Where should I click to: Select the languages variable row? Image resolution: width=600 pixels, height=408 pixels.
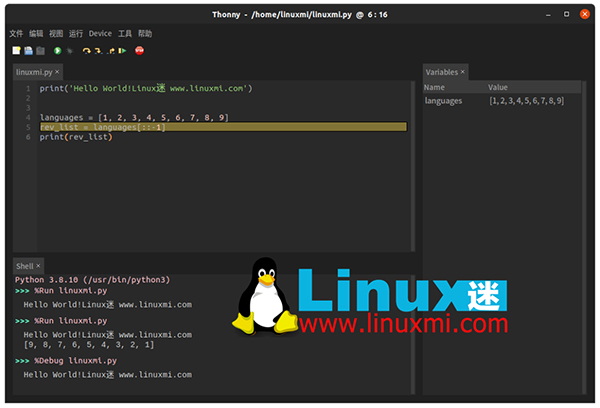502,101
